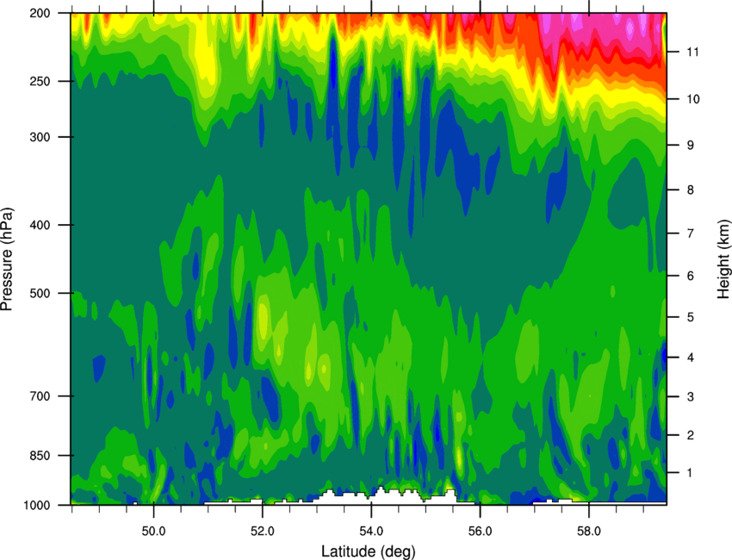
Task: Click the 'Height (km)' axis title
Action: pyautogui.click(x=723, y=259)
